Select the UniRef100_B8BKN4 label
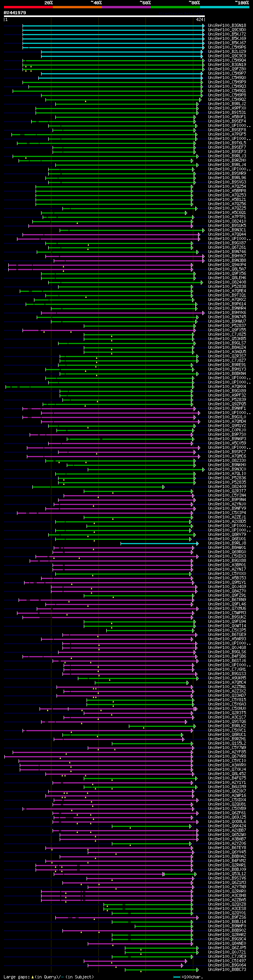Screen dimensions: 253x980 pyautogui.click(x=227, y=374)
